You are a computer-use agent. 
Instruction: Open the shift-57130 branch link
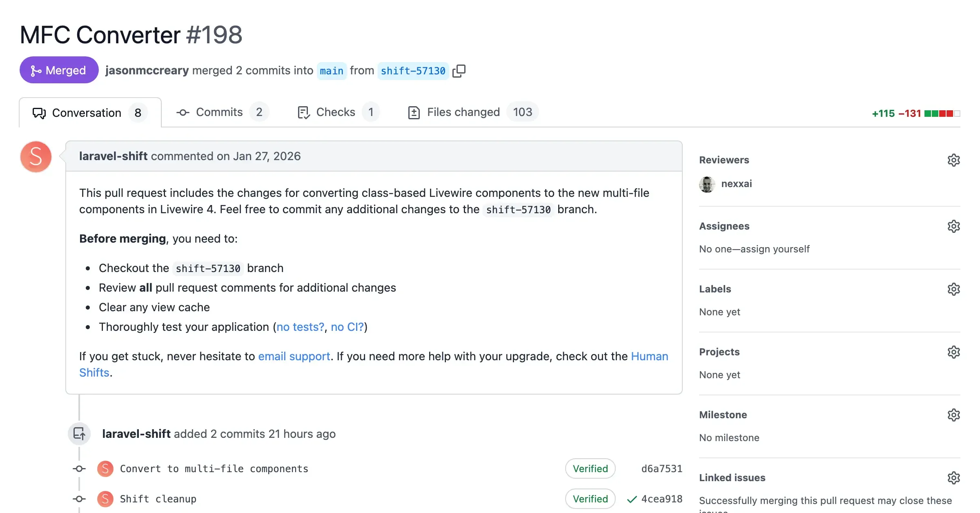pyautogui.click(x=413, y=71)
